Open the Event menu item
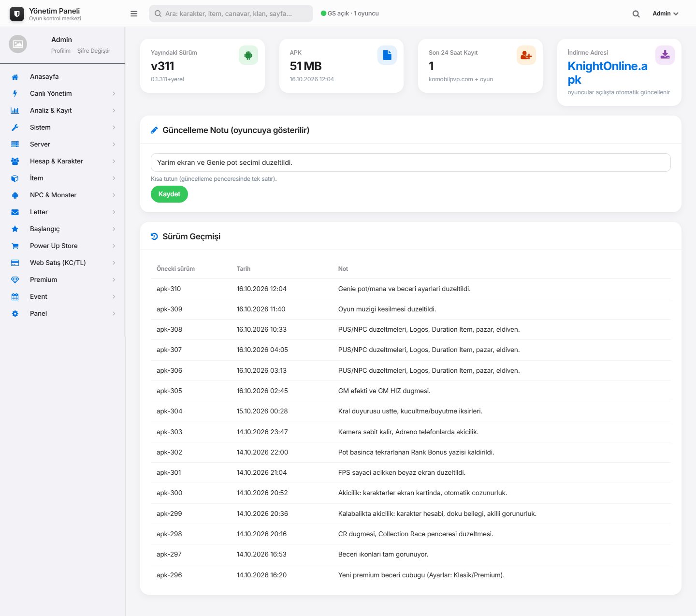 (x=62, y=297)
